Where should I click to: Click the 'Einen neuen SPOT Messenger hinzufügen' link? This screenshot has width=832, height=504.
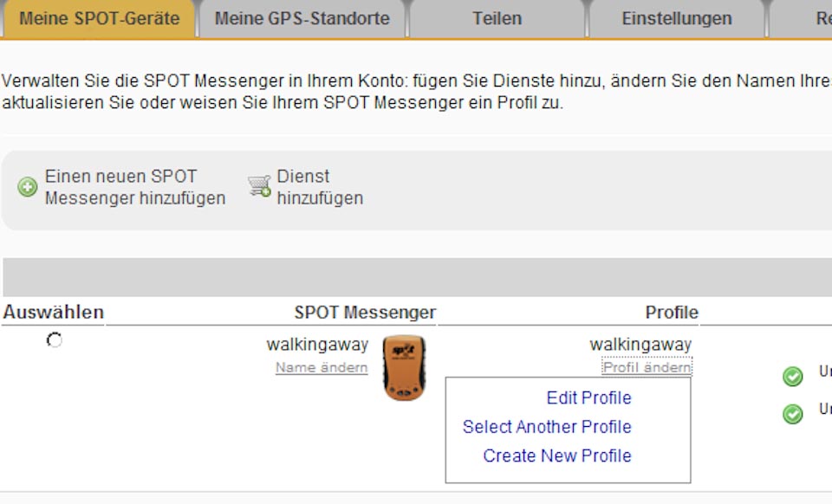point(134,187)
